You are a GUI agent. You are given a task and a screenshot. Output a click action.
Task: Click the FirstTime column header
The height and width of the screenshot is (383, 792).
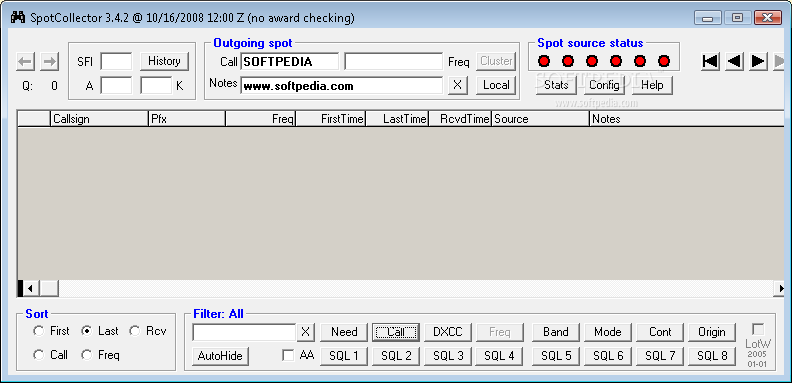(x=331, y=119)
